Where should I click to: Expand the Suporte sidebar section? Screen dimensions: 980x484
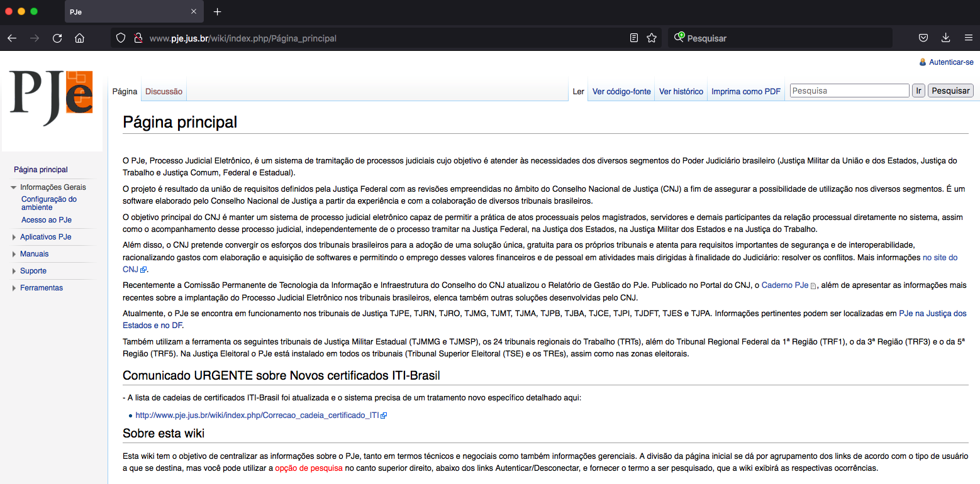pos(14,271)
